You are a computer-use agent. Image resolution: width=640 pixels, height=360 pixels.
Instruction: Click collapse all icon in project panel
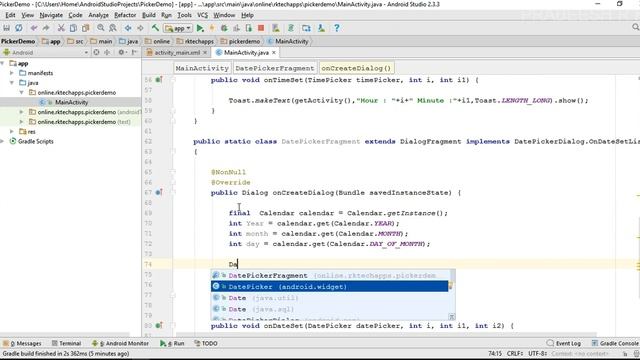[x=107, y=52]
